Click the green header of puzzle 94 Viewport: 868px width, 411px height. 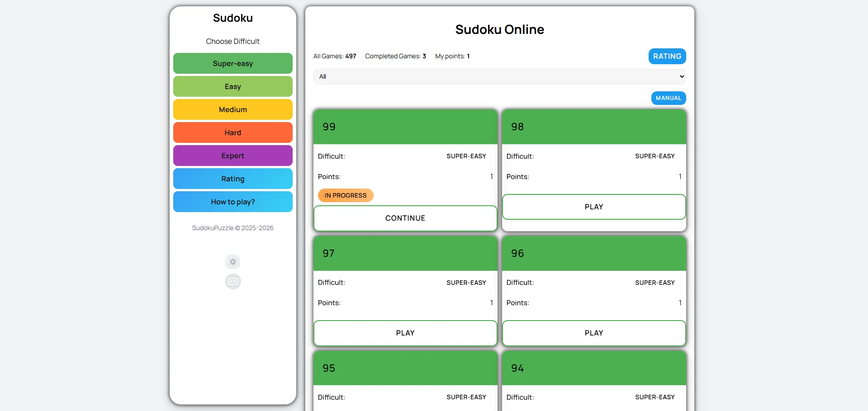[x=593, y=368]
